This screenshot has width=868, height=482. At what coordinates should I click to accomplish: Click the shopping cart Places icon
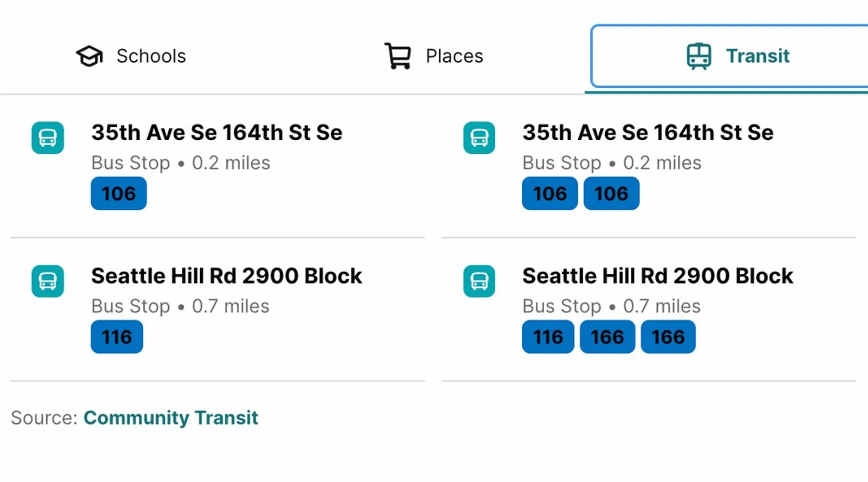tap(398, 56)
